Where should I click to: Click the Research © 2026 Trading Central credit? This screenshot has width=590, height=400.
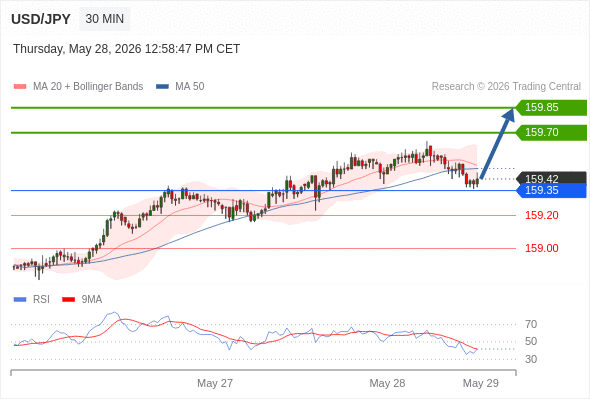506,87
